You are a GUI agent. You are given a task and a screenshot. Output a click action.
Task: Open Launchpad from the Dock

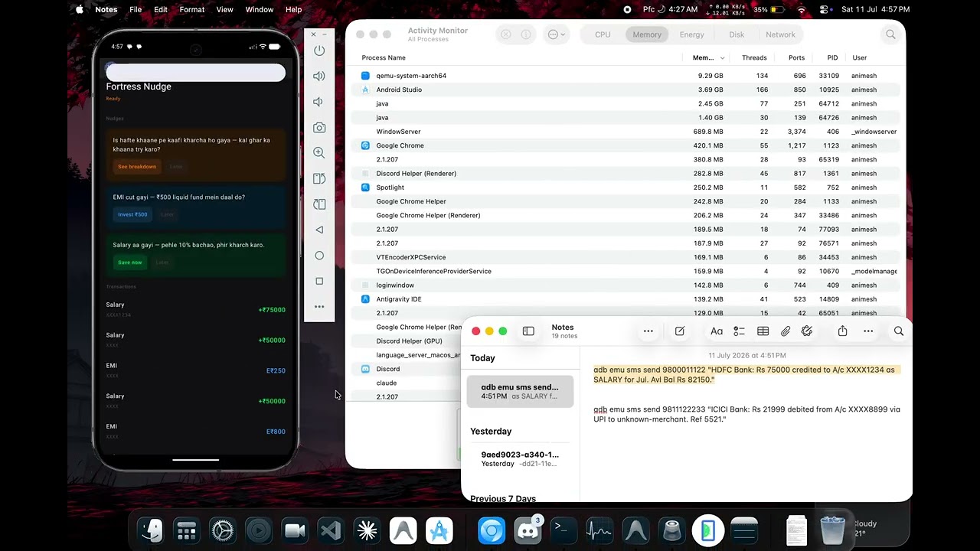[187, 531]
